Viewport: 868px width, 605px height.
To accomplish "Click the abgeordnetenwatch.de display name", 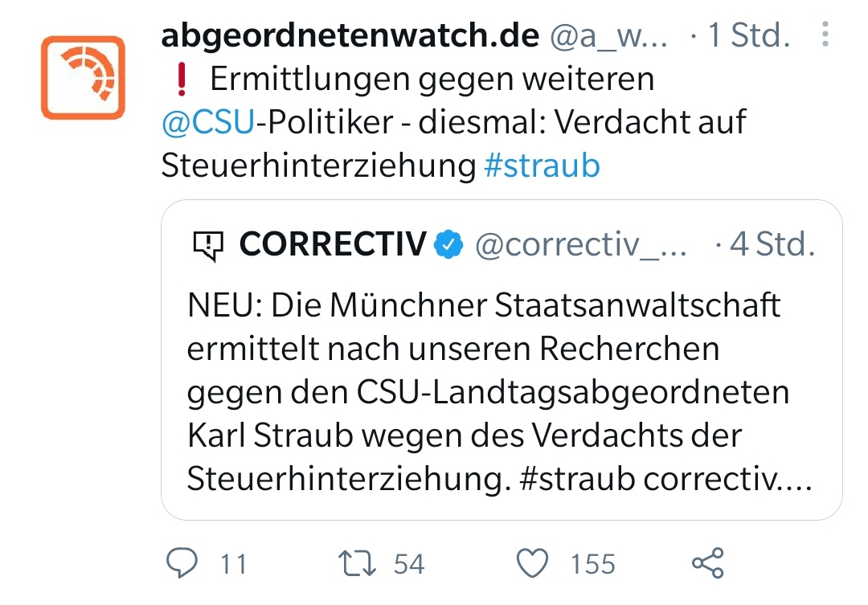I will point(349,36).
